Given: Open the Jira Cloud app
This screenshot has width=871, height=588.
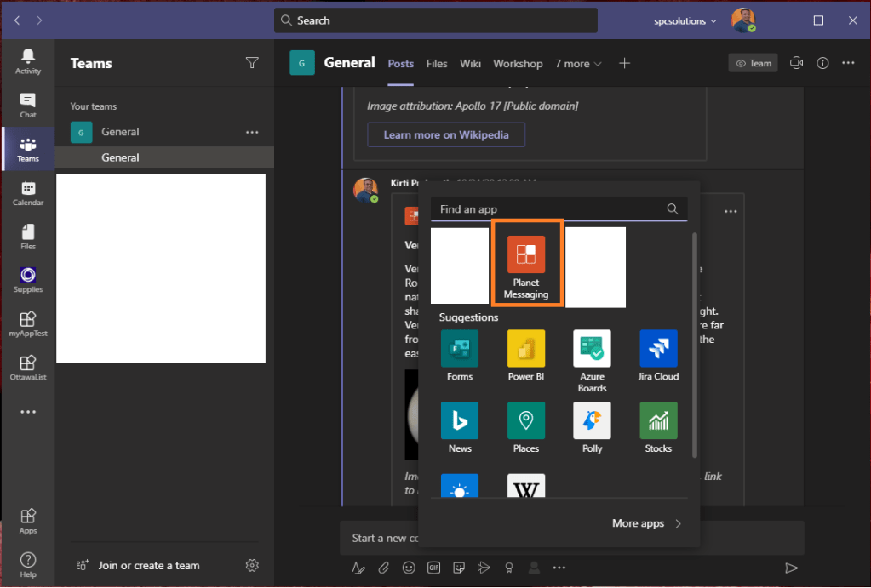Looking at the screenshot, I should click(658, 356).
